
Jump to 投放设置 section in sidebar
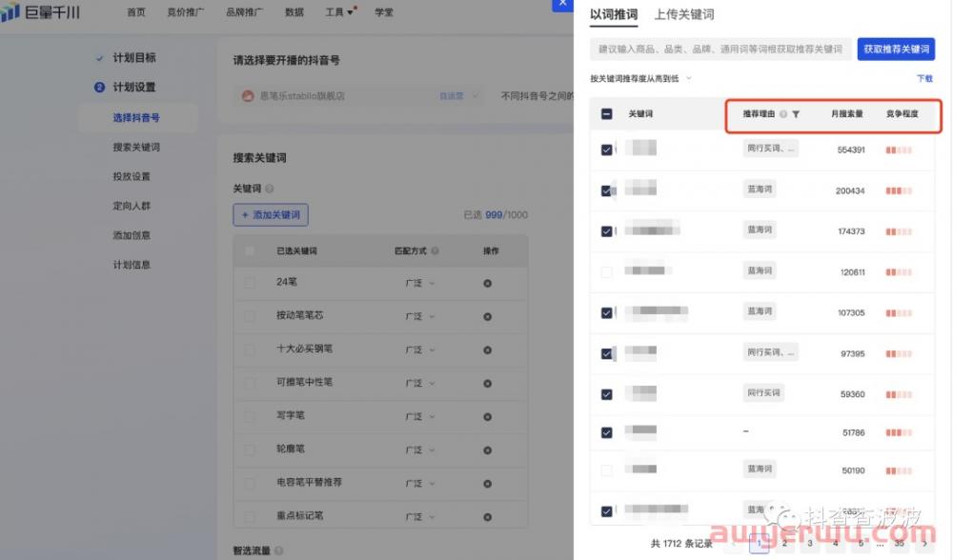coord(132,176)
